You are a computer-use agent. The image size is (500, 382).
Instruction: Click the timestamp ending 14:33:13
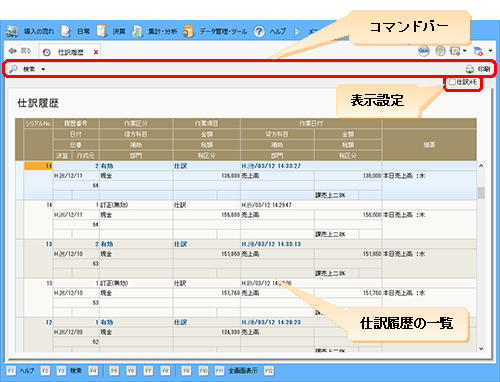tap(271, 244)
